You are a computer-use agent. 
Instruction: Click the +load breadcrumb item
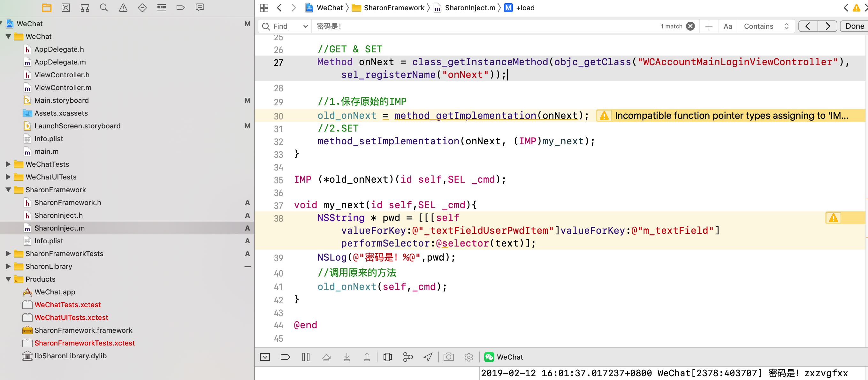[525, 8]
